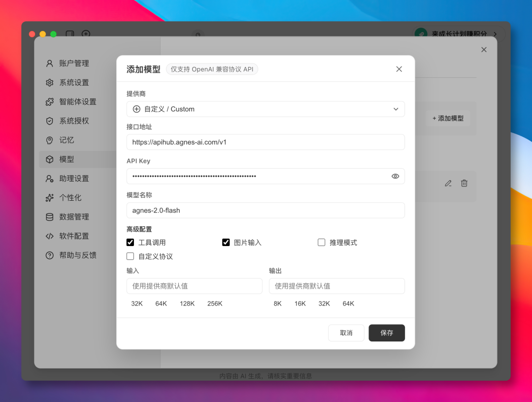Screen dimensions: 532x402
Task: Click the 接口地址 URL field
Action: coord(266,142)
